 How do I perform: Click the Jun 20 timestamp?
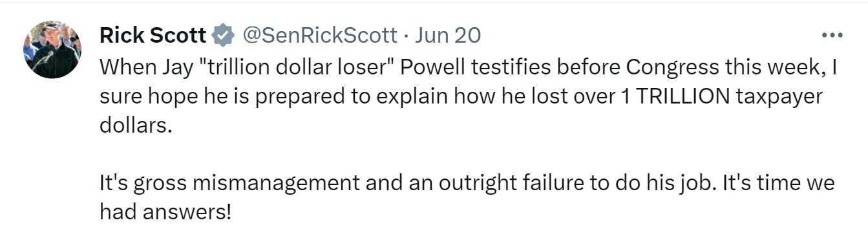(x=448, y=35)
